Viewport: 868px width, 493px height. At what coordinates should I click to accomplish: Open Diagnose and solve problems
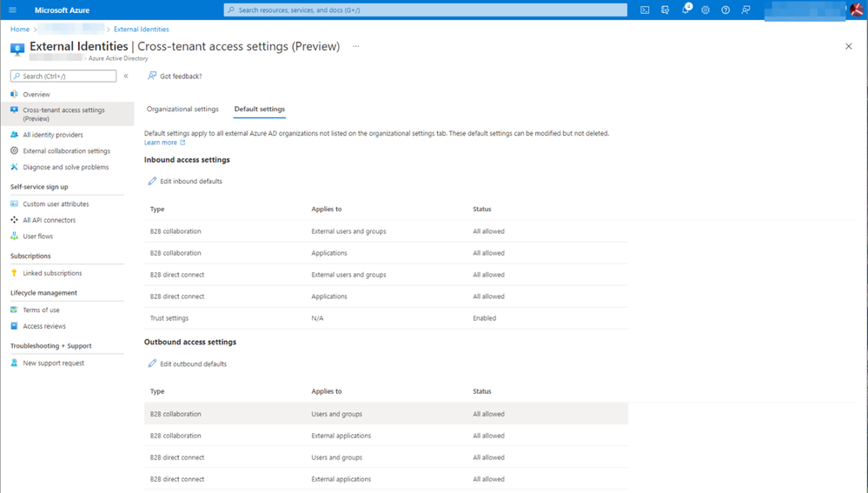pos(66,167)
